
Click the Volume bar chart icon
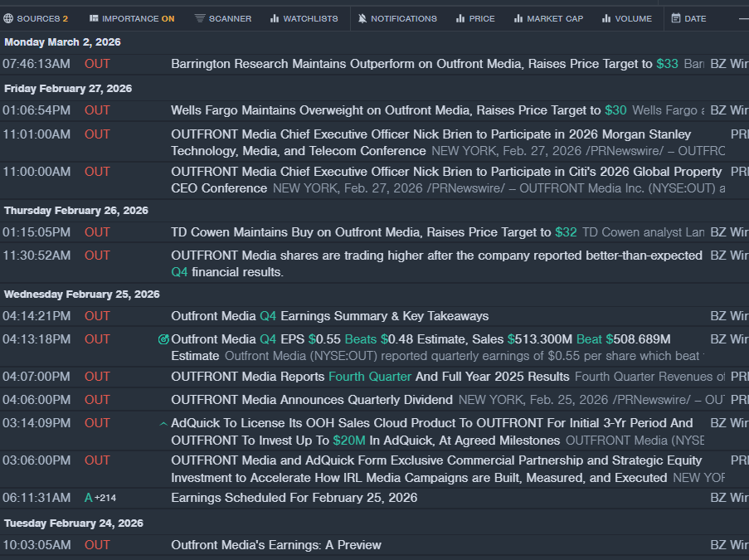(x=606, y=18)
